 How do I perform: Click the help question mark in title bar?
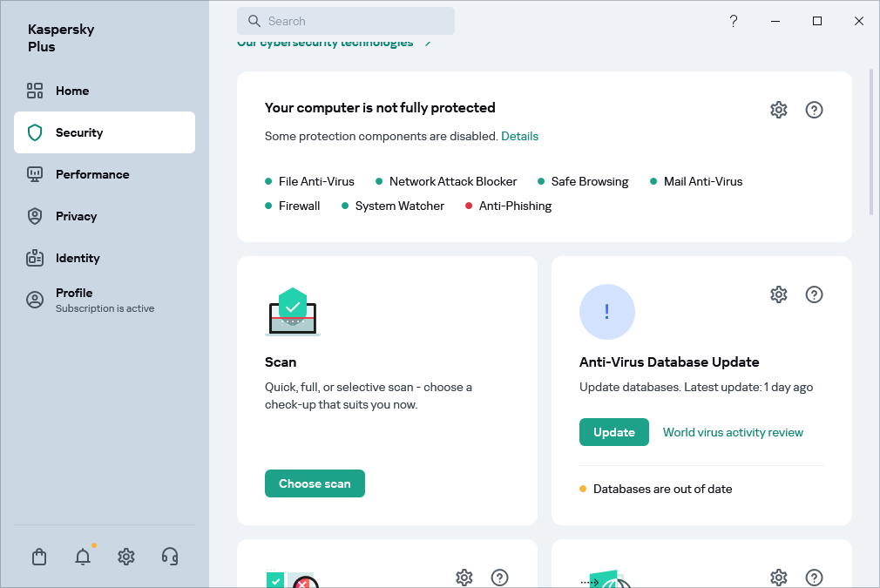pyautogui.click(x=734, y=21)
